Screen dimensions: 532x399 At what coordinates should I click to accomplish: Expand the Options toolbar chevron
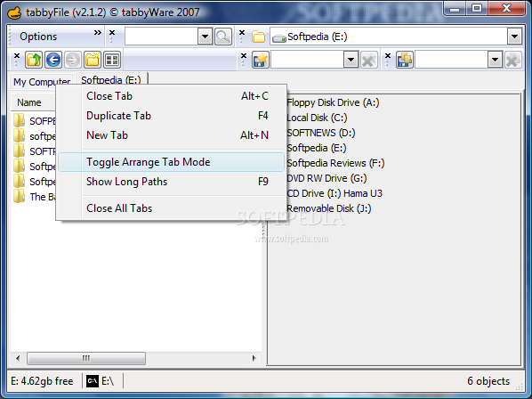98,33
